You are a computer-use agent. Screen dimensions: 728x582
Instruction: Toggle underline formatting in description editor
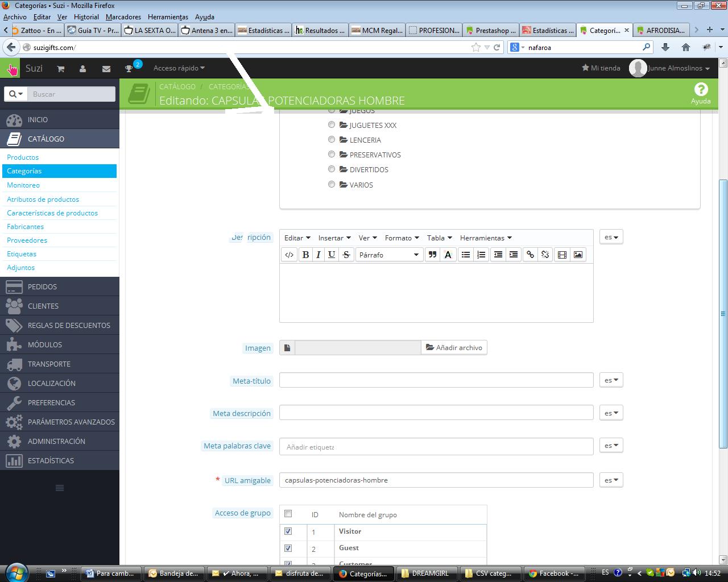point(332,255)
